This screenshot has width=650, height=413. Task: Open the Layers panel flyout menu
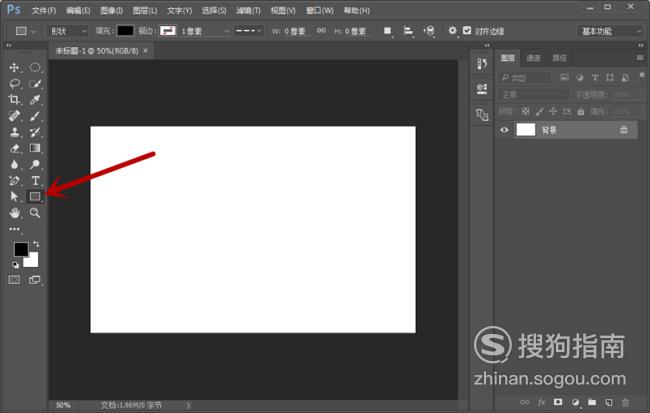click(640, 58)
